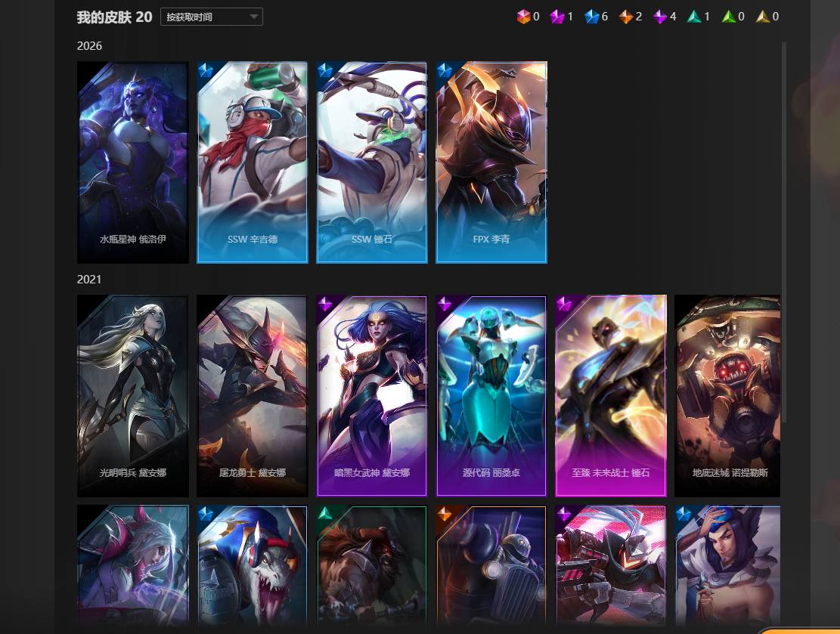Click the count 4 beside purple diamond gem
The width and height of the screenshot is (840, 634).
point(674,17)
